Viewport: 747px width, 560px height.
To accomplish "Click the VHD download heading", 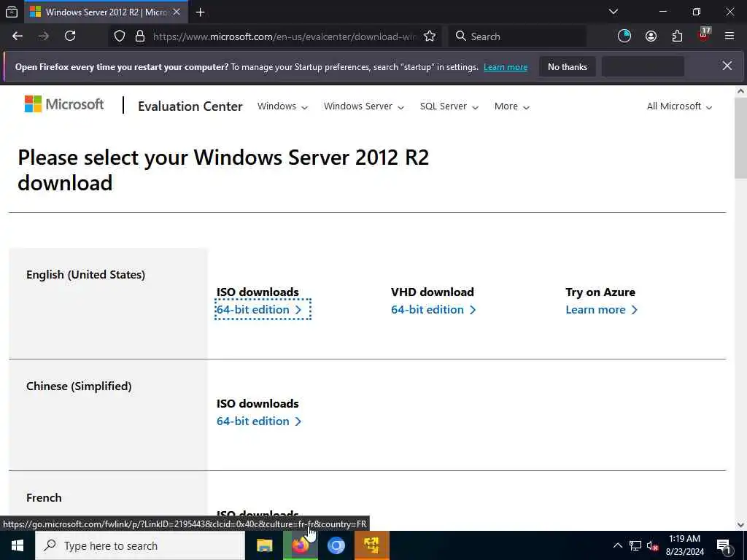I will click(x=432, y=292).
